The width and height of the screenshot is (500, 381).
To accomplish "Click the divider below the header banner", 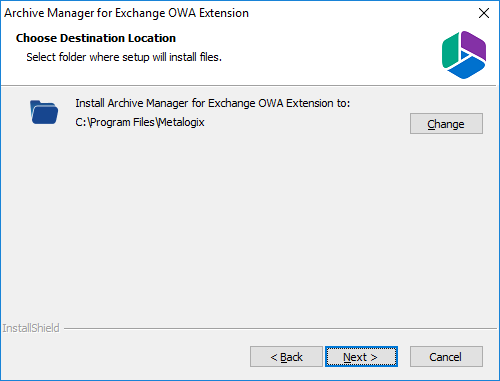I will click(249, 86).
